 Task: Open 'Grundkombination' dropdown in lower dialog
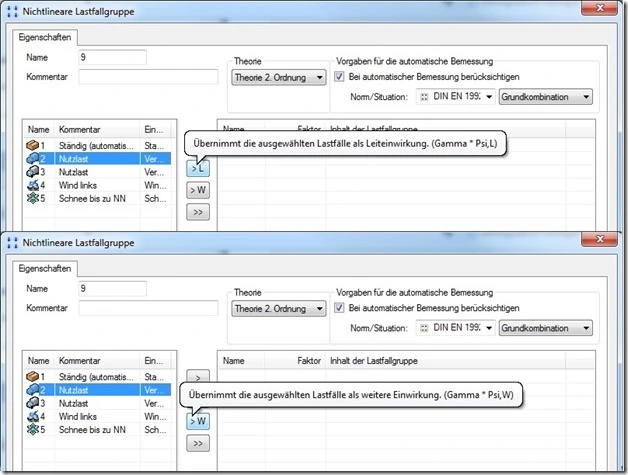point(545,328)
